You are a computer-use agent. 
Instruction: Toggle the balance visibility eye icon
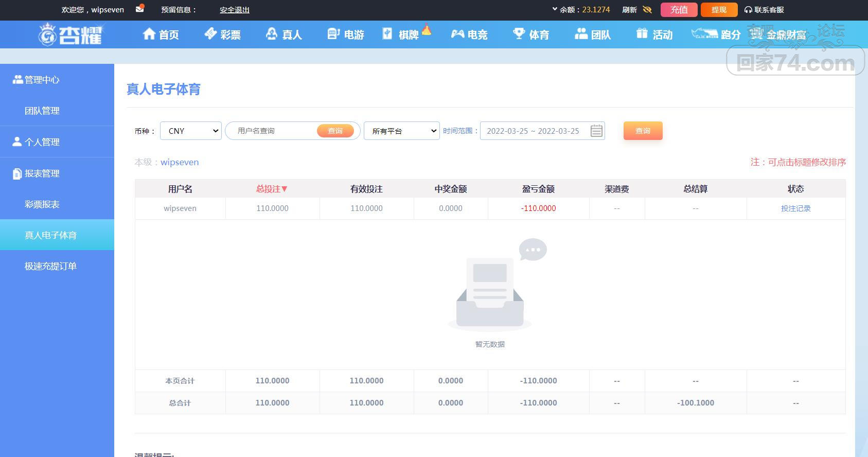647,10
